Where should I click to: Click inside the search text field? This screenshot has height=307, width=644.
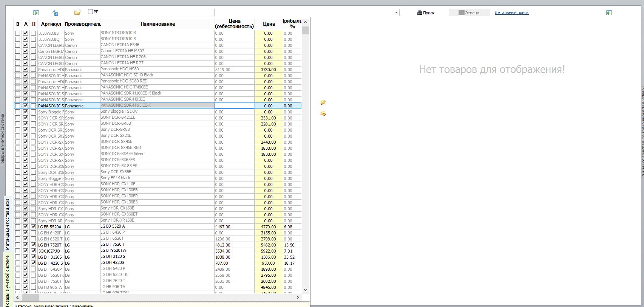(x=304, y=12)
